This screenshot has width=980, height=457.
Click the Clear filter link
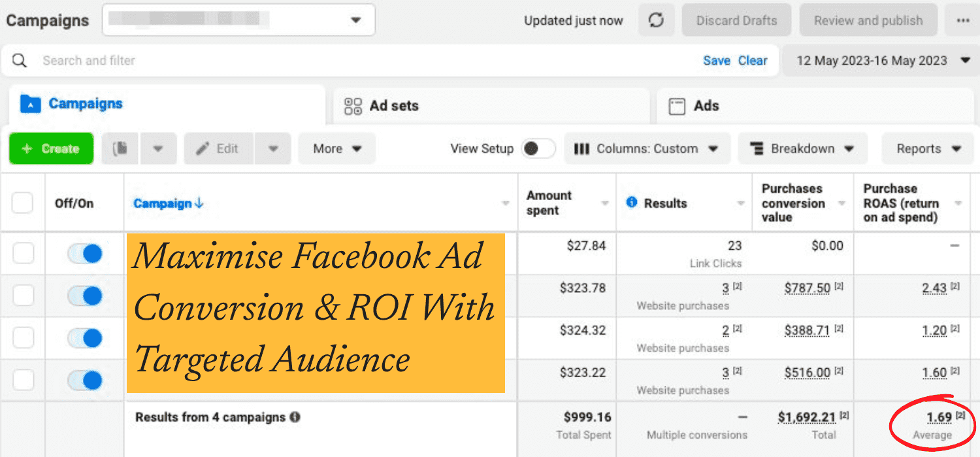(753, 60)
